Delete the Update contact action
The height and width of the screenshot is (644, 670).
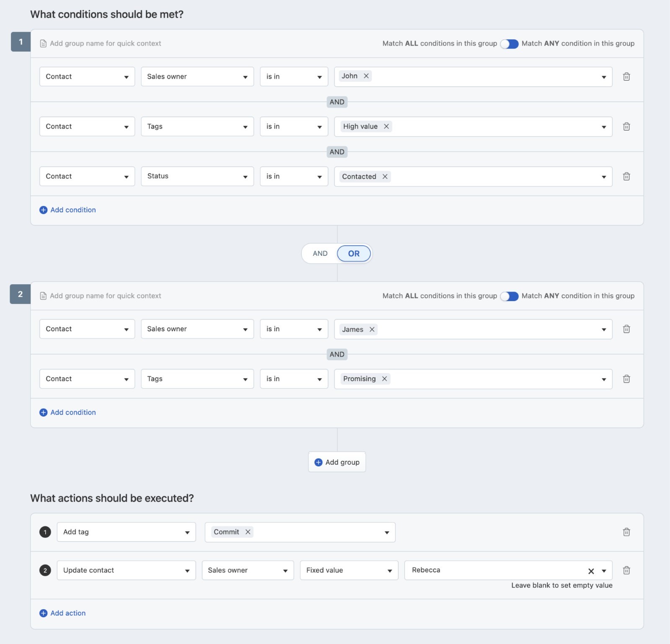(626, 570)
